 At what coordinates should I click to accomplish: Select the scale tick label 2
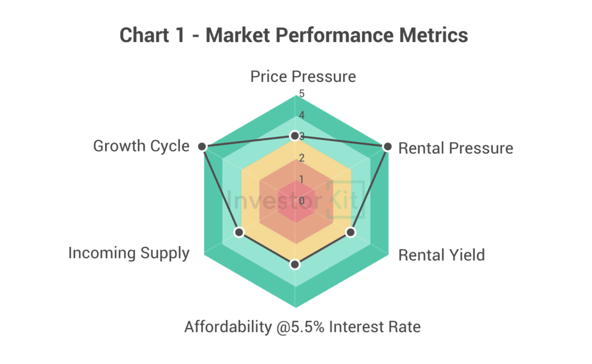[301, 157]
